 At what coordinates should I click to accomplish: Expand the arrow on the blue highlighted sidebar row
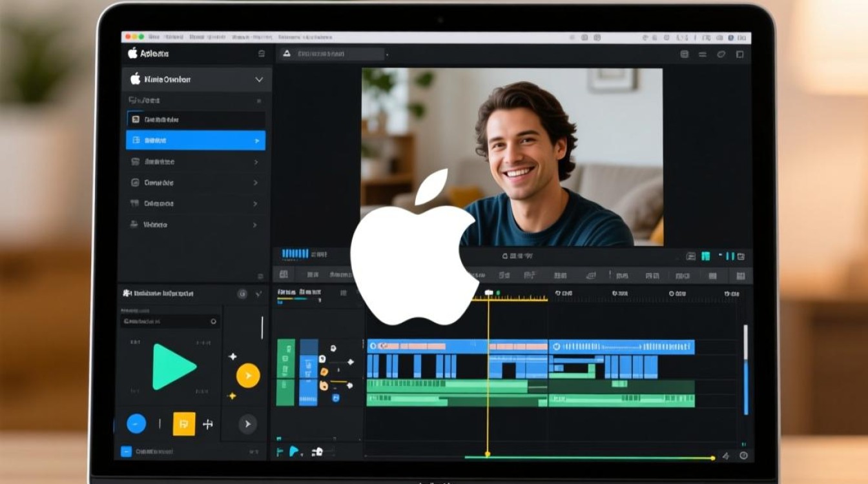[x=257, y=141]
